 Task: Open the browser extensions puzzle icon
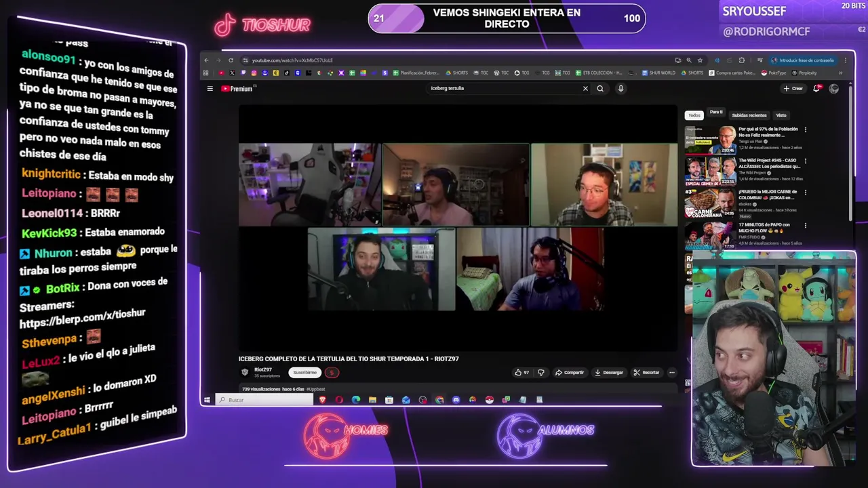742,60
